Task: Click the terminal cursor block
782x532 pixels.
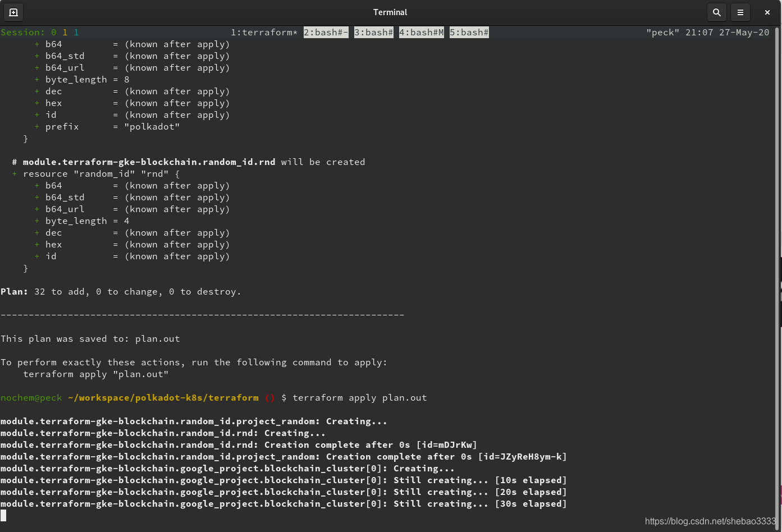Action: click(x=3, y=515)
